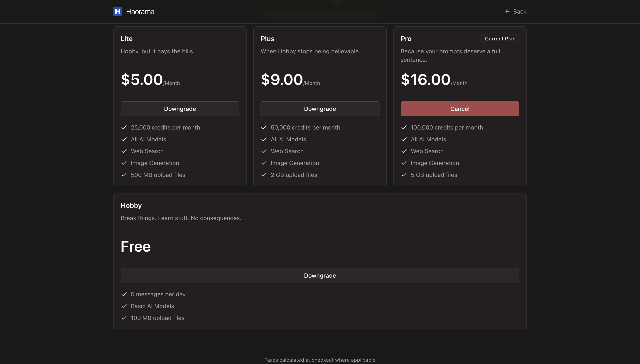
Task: Click the Haorama brand name text
Action: (x=140, y=12)
